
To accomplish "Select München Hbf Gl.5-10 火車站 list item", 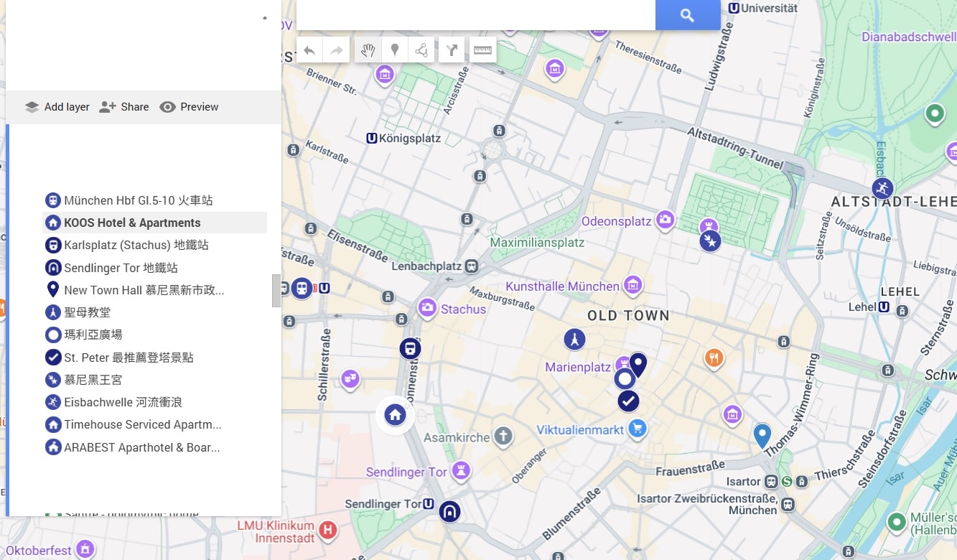I will [155, 200].
